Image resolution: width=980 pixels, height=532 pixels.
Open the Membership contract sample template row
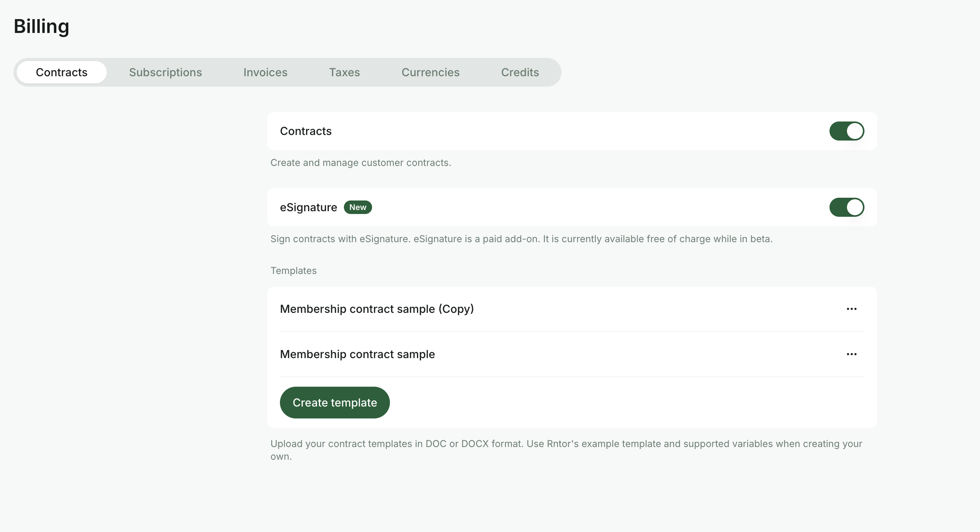572,354
